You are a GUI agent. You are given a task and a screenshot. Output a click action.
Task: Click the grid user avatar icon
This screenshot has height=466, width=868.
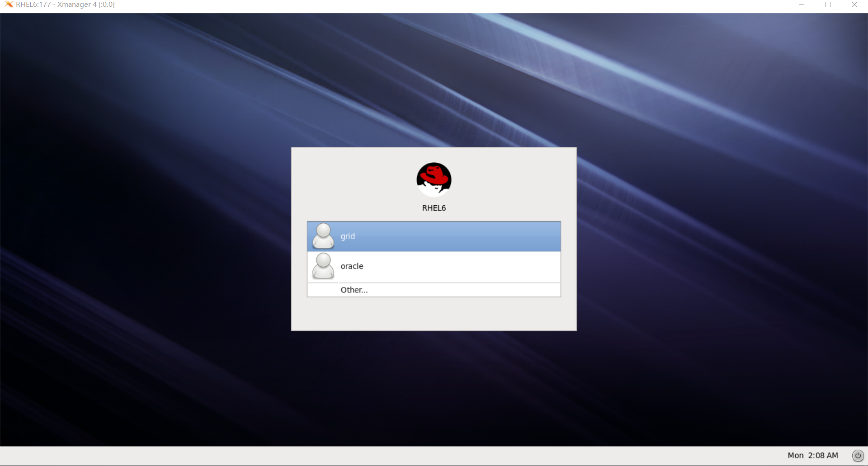click(x=323, y=236)
